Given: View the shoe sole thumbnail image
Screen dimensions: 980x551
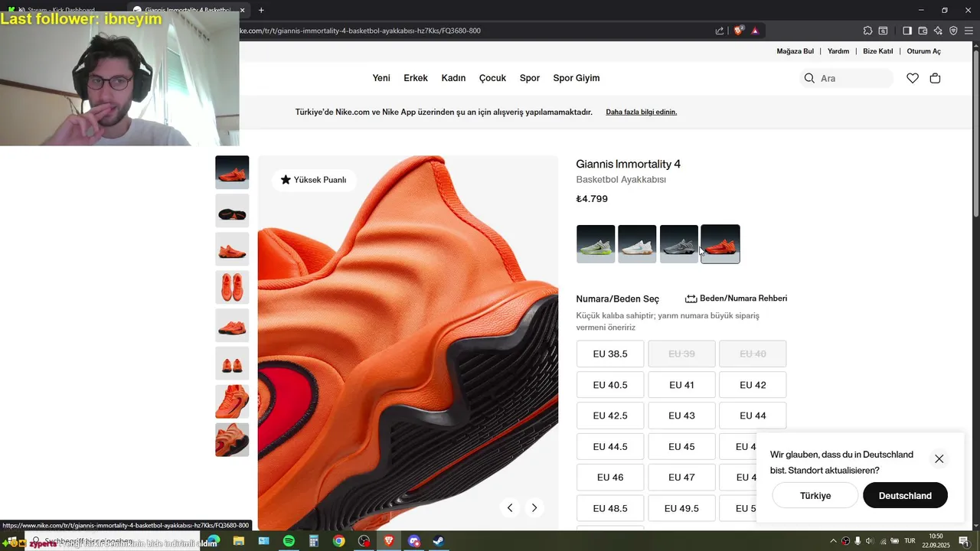Looking at the screenshot, I should coord(232,210).
